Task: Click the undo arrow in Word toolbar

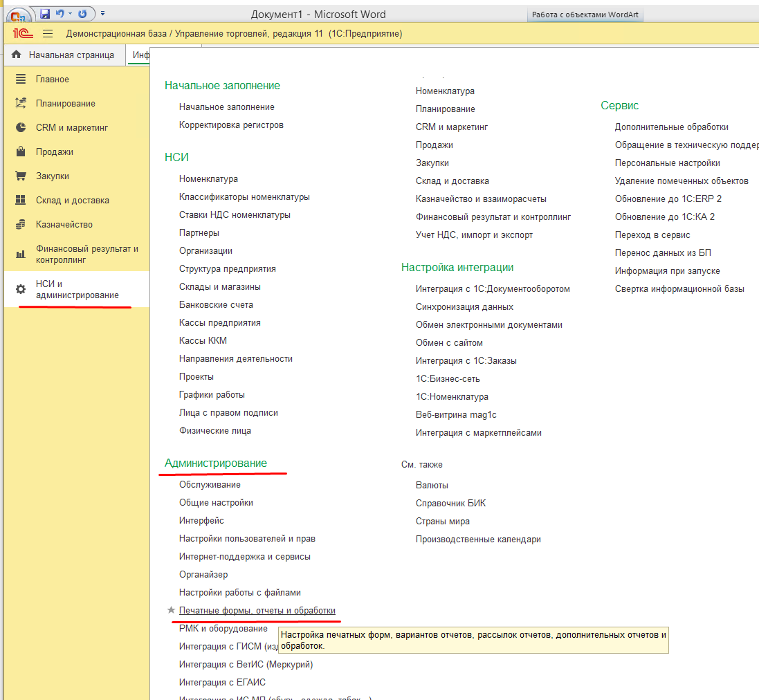Action: tap(60, 14)
